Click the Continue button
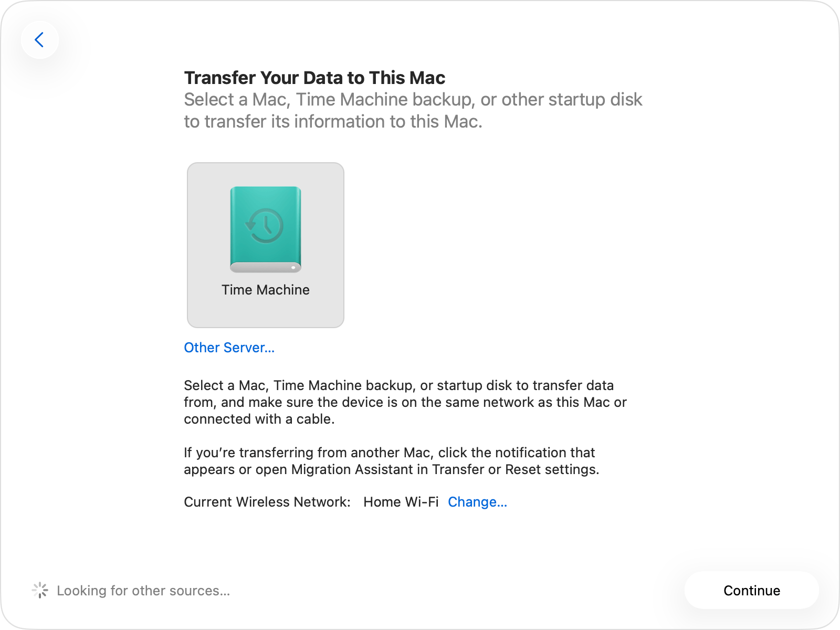 [x=751, y=590]
